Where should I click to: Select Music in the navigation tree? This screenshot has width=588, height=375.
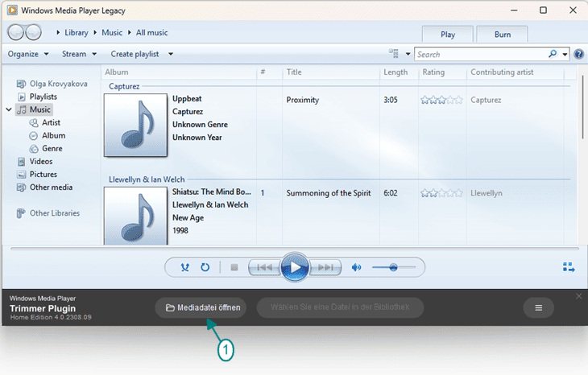[x=34, y=109]
